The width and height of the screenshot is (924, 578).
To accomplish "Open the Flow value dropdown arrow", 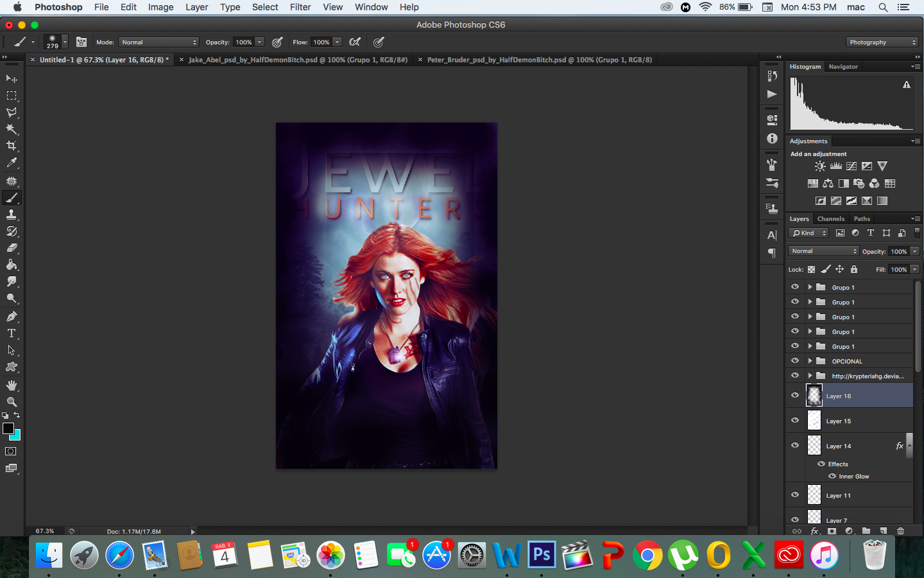I will [x=338, y=42].
